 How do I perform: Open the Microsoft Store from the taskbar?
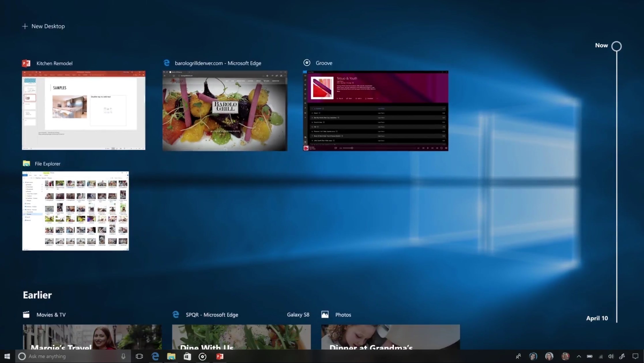[x=187, y=356]
